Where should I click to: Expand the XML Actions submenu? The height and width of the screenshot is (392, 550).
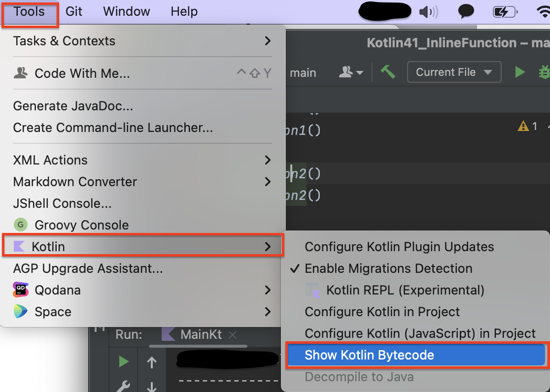pos(142,160)
